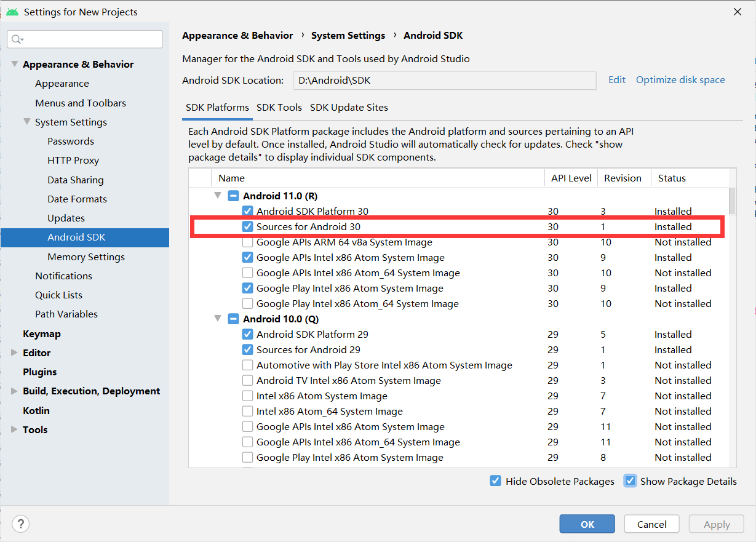756x542 pixels.
Task: Toggle Show Package Details checkbox
Action: tap(630, 481)
